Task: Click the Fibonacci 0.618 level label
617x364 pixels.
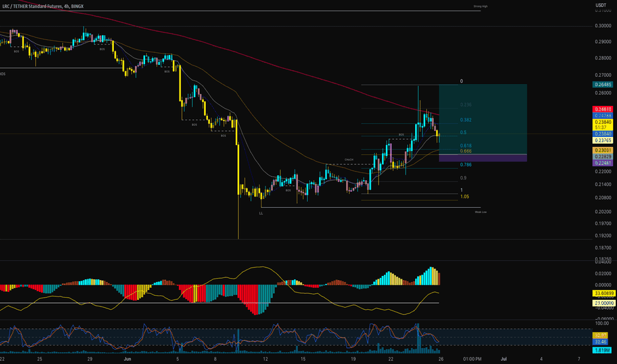Action: tap(465, 146)
